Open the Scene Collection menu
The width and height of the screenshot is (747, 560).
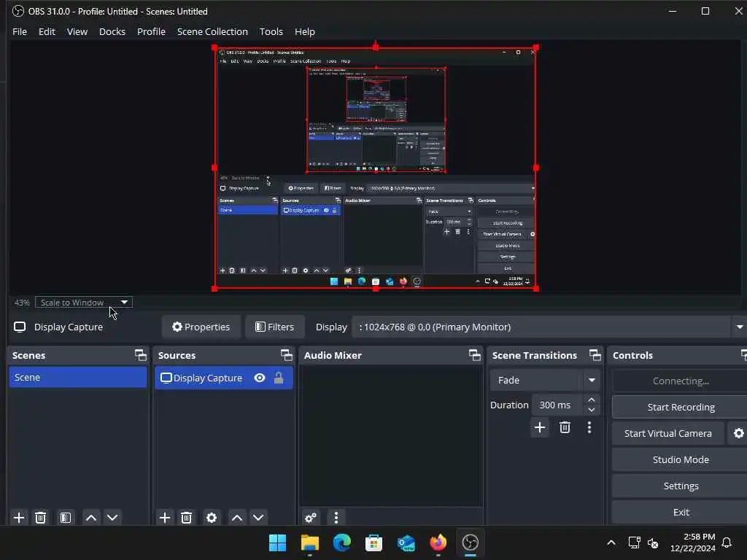click(x=212, y=31)
